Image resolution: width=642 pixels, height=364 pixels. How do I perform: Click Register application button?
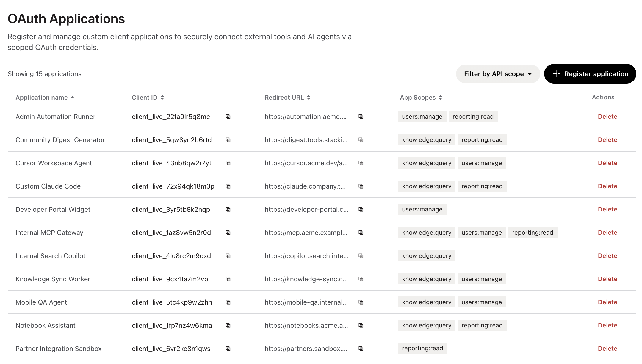click(x=590, y=74)
